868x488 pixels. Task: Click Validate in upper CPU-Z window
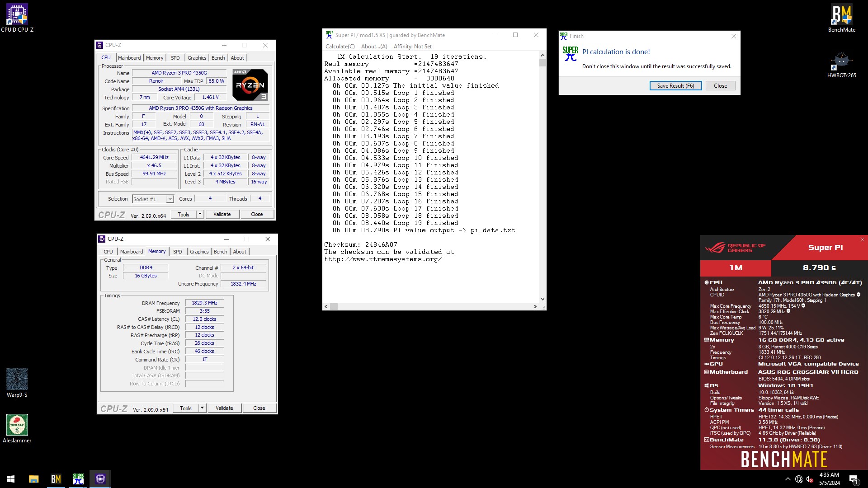coord(222,214)
